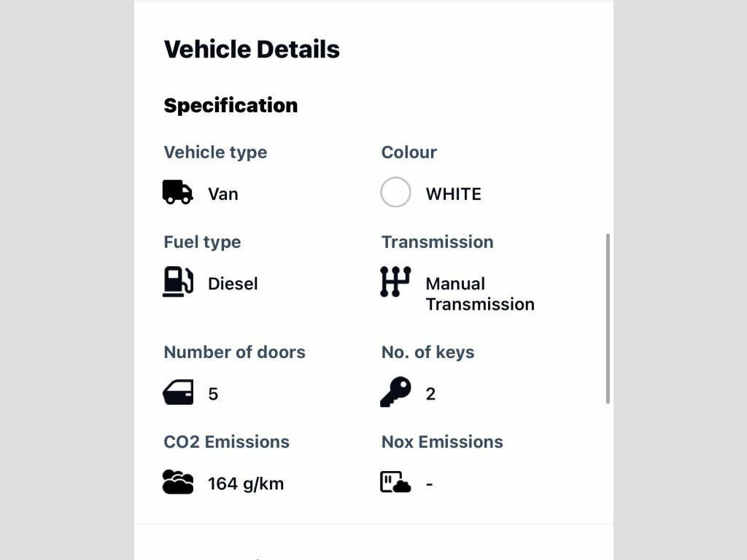Viewport: 747px width, 560px height.
Task: Click the Specification subheading
Action: click(231, 105)
